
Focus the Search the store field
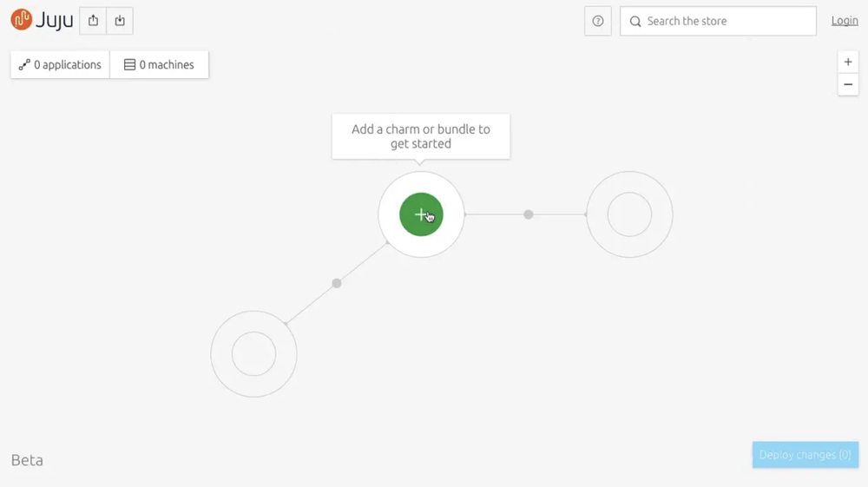pyautogui.click(x=718, y=21)
